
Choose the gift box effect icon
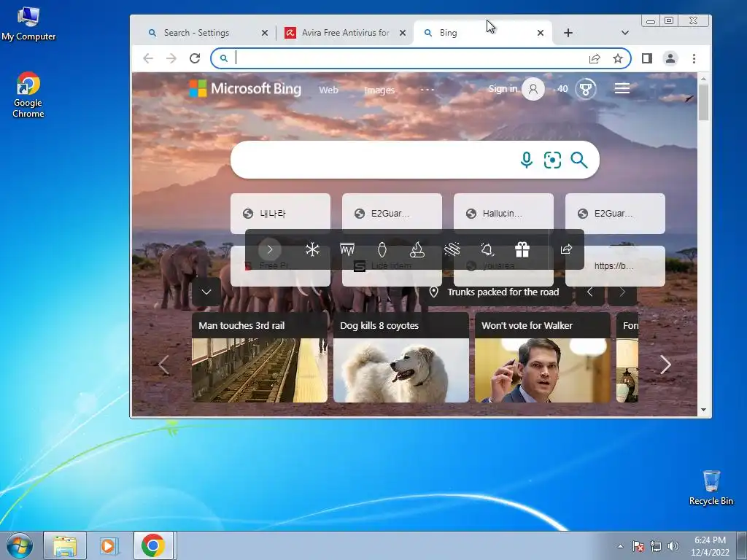522,249
